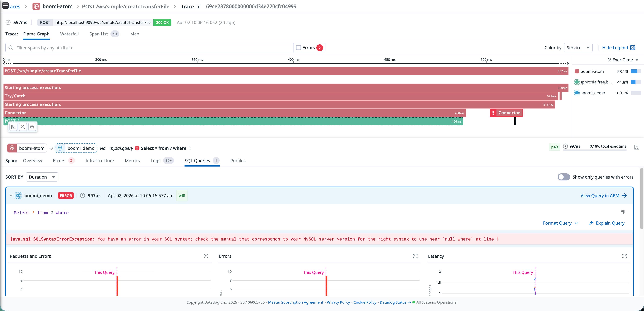Viewport: 644px width, 311px height.
Task: Switch to the Waterfall tab
Action: click(x=69, y=34)
